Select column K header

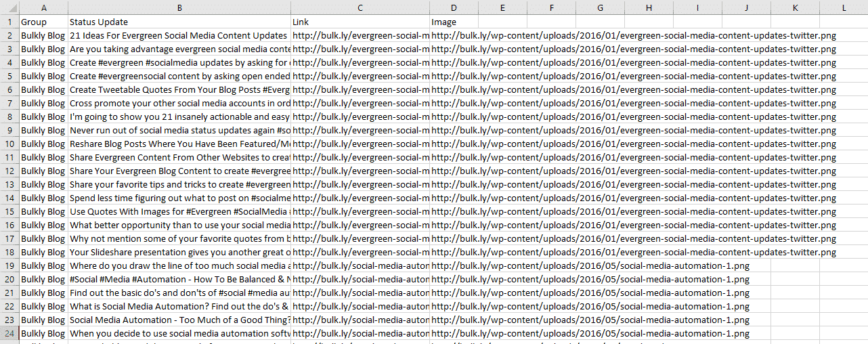coord(795,7)
